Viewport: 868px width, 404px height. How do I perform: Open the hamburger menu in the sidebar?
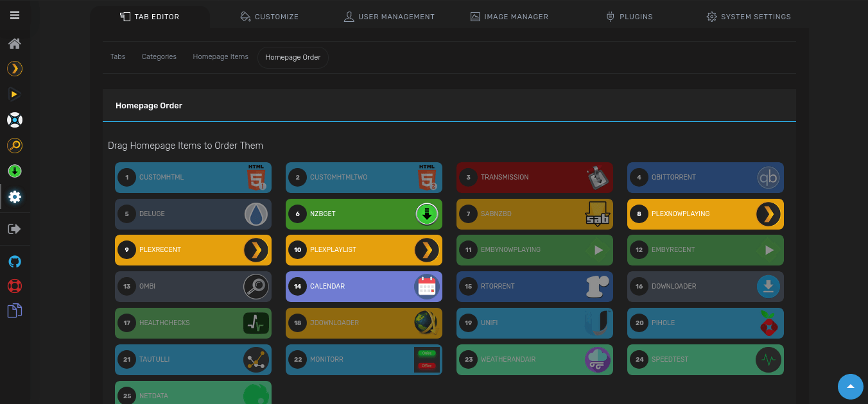pos(15,15)
